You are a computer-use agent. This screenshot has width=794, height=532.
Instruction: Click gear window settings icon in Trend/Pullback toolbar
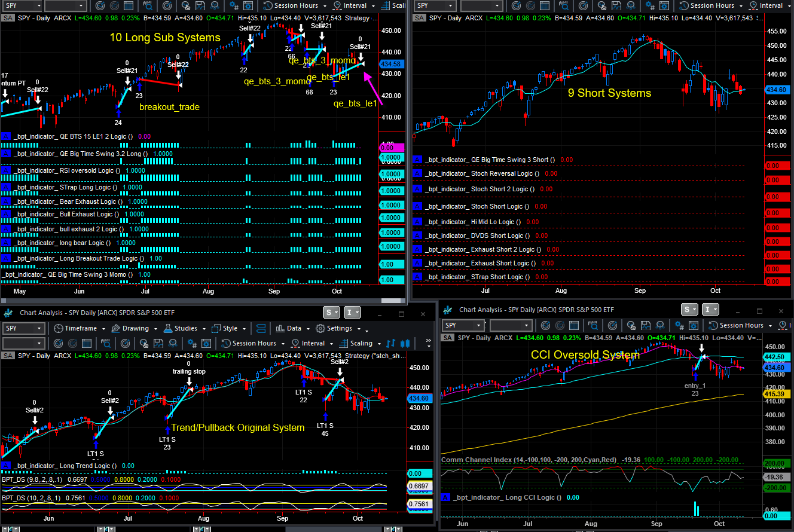207,343
